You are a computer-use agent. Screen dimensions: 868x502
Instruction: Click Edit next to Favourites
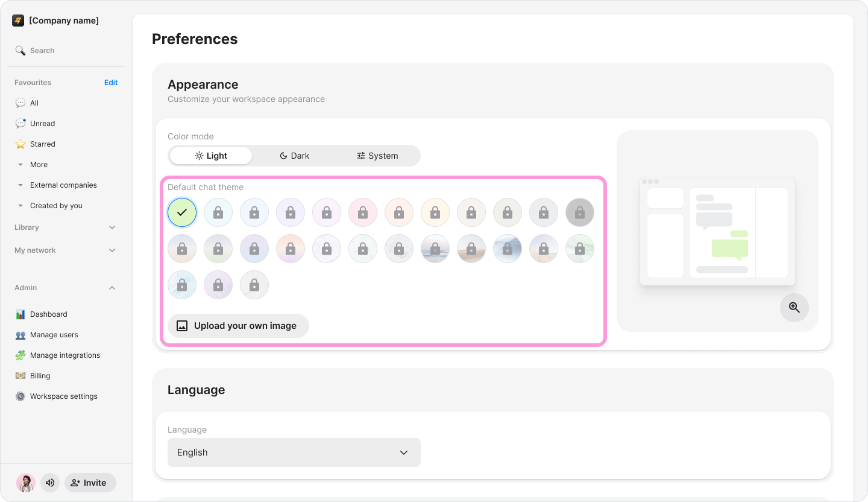[111, 83]
